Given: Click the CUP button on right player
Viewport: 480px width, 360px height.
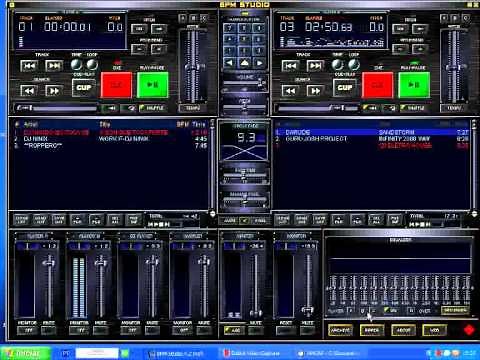Looking at the screenshot, I should click(345, 88).
